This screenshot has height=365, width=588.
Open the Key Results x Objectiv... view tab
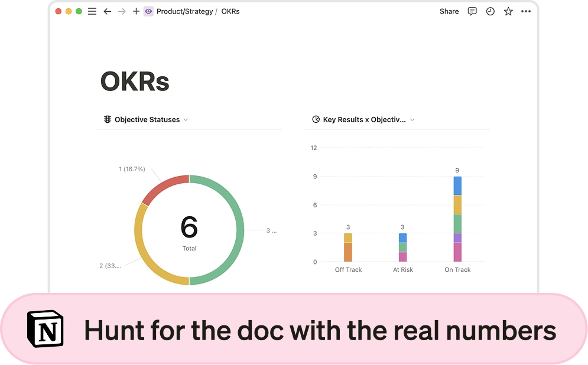coord(364,119)
